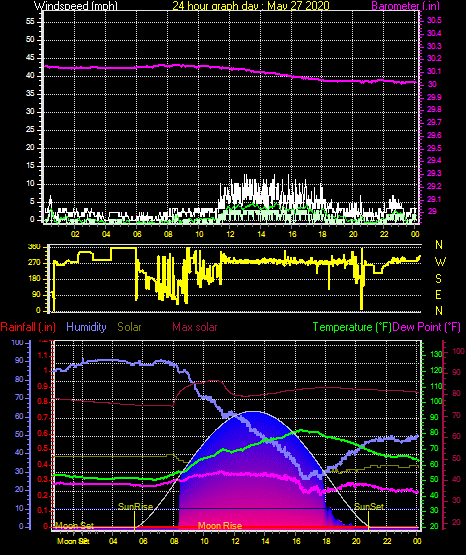Image resolution: width=466 pixels, height=555 pixels.
Task: Click the S direction letter
Action: pos(438,279)
